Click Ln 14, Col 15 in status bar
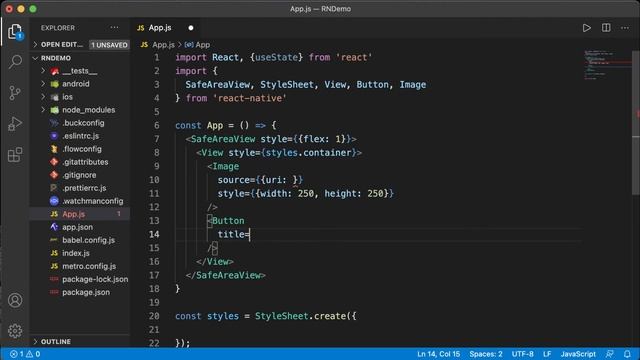The image size is (640, 360). pyautogui.click(x=438, y=354)
